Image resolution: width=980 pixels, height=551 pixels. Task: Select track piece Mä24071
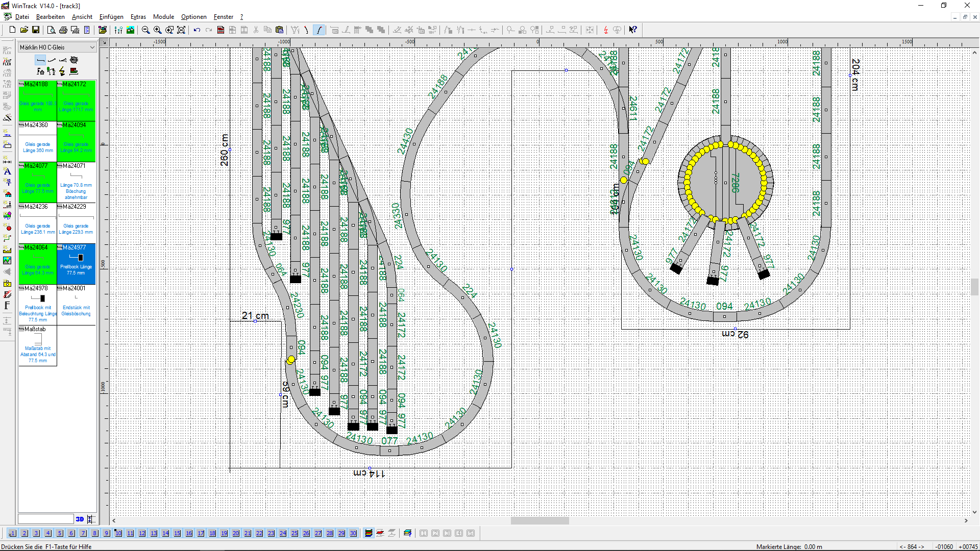(76, 182)
